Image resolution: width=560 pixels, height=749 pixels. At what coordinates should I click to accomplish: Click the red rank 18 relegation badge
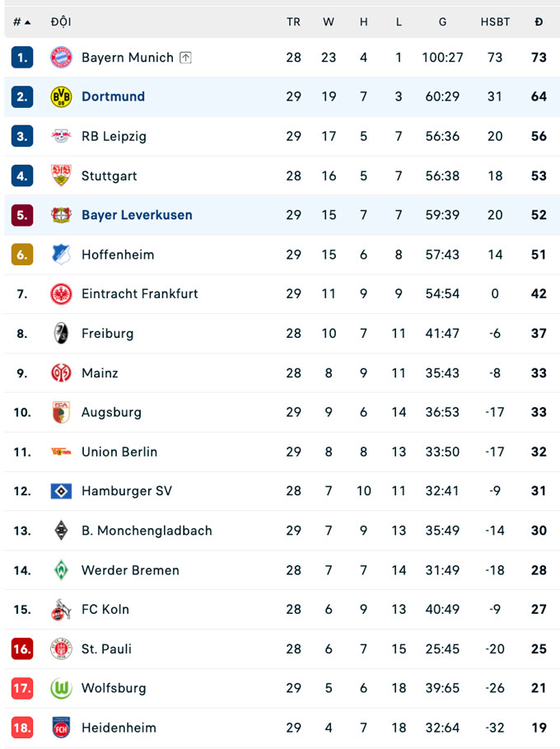22,728
